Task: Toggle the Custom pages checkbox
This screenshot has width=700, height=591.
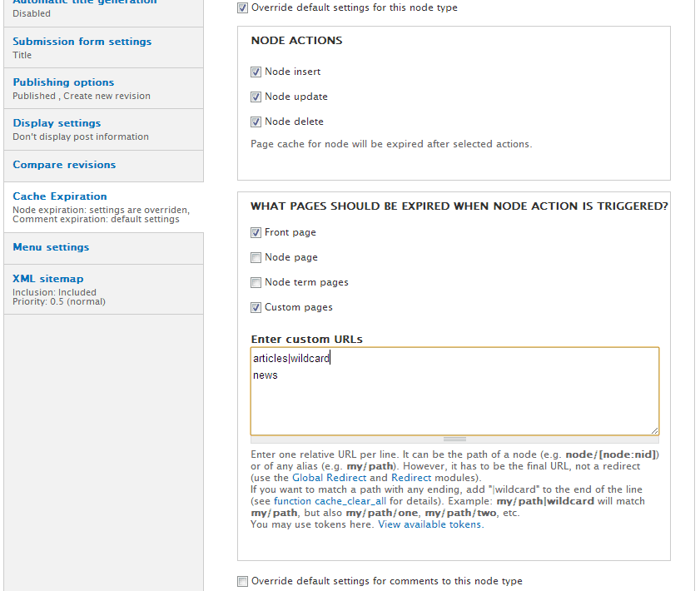Action: click(256, 308)
